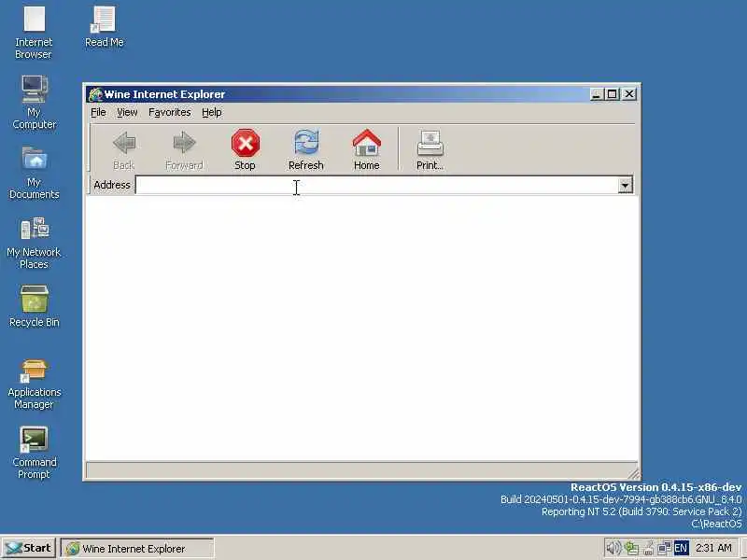This screenshot has height=560, width=747.
Task: Click the Wine Internet Explorer window title text
Action: coord(164,94)
